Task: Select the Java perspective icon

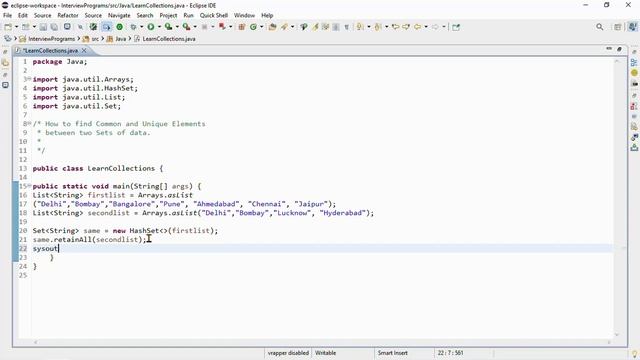Action: (632, 27)
